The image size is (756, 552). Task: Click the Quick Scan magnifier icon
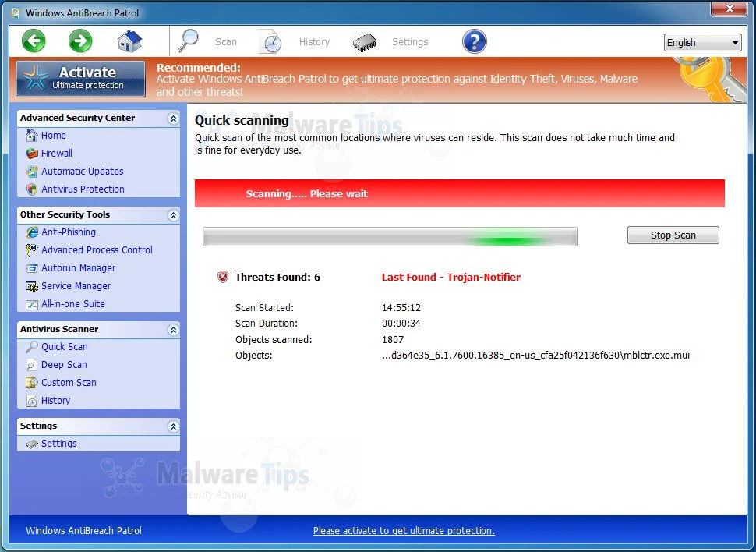pos(32,346)
